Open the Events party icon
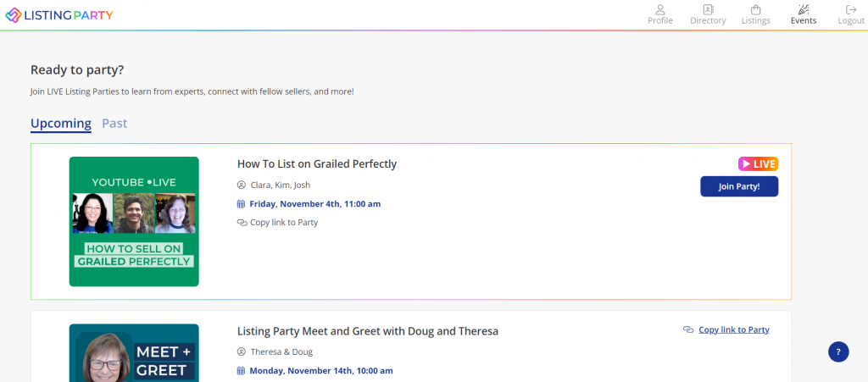868x382 pixels. [804, 10]
